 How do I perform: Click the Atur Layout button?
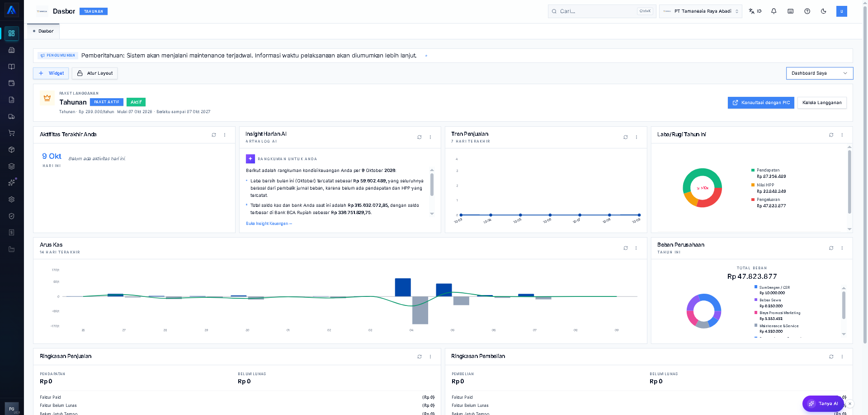pyautogui.click(x=94, y=73)
